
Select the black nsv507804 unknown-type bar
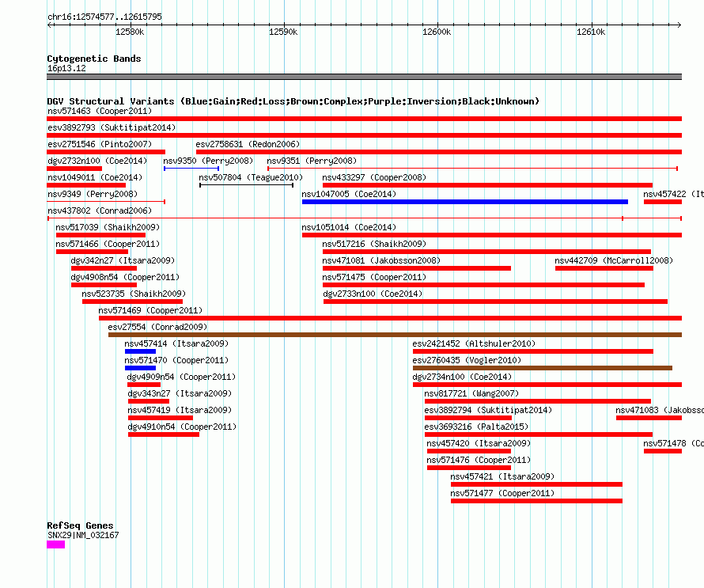(247, 185)
